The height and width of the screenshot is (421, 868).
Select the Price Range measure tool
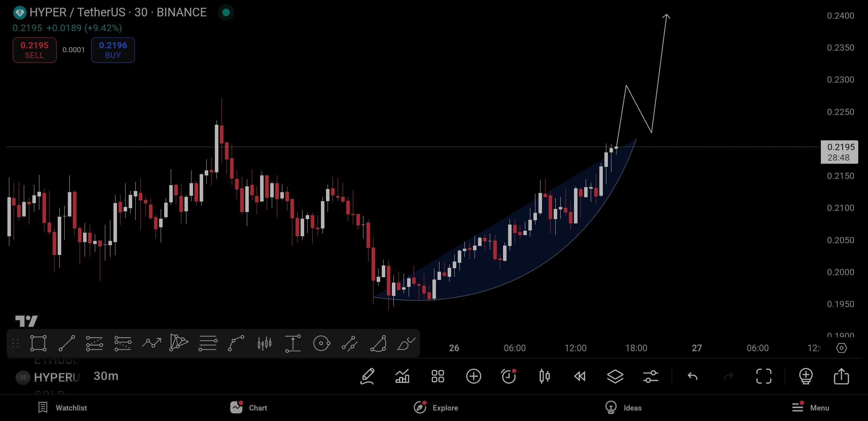[x=293, y=343]
